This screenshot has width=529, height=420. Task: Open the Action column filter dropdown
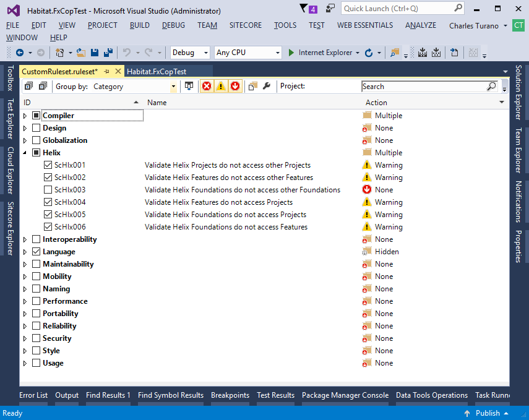coord(502,102)
